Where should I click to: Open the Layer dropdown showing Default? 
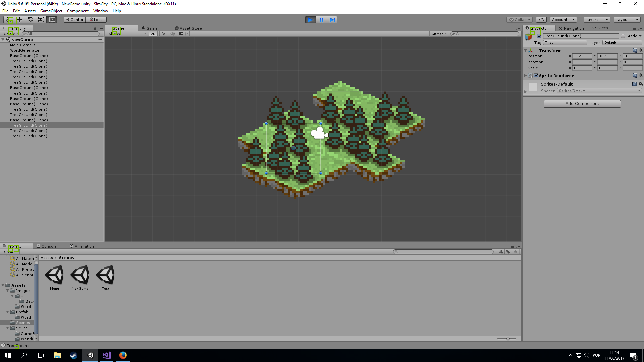click(622, 43)
